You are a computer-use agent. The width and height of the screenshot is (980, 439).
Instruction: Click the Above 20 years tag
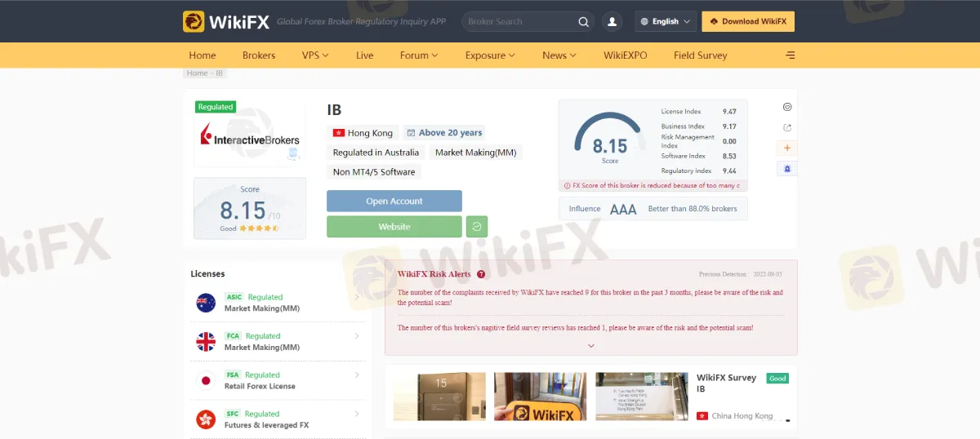(444, 133)
